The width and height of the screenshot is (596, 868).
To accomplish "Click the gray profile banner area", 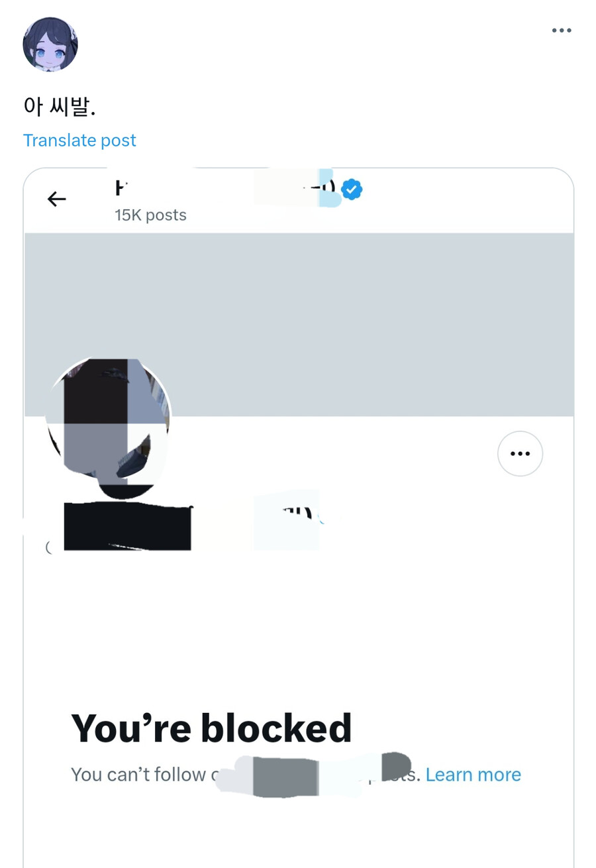I will pyautogui.click(x=364, y=318).
